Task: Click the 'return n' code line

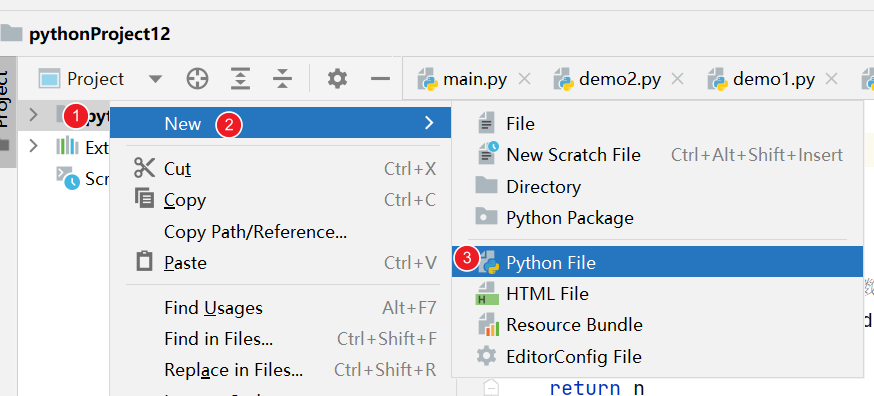Action: coord(597,388)
